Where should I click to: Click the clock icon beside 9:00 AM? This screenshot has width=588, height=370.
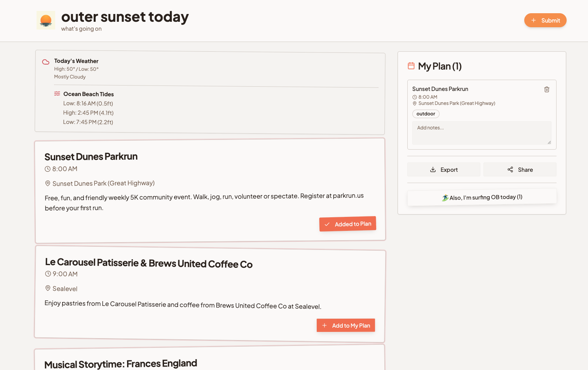(48, 274)
